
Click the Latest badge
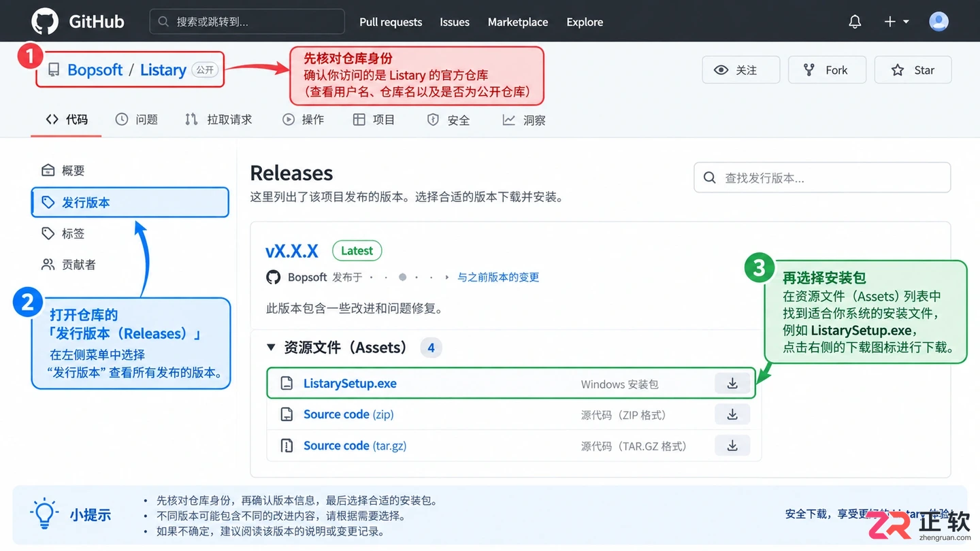(x=357, y=251)
